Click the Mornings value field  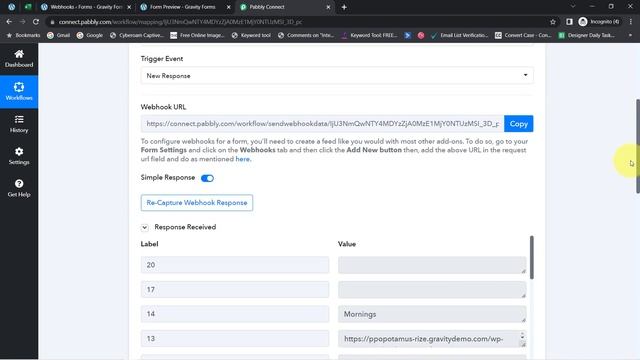pos(432,314)
